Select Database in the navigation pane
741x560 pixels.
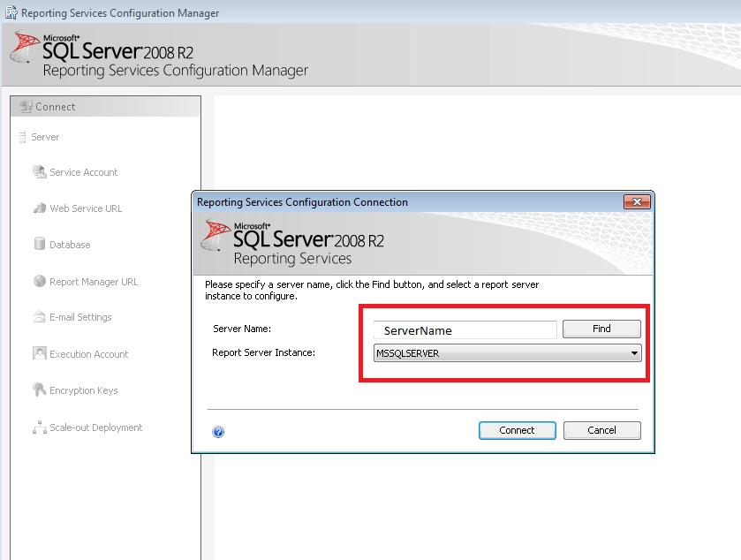pyautogui.click(x=70, y=245)
